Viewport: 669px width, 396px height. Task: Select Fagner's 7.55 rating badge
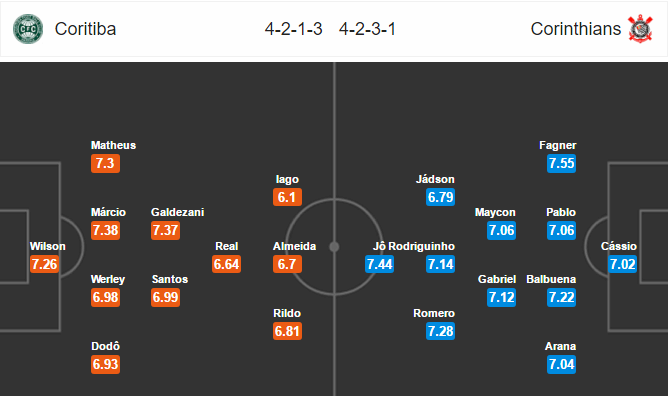tap(561, 163)
